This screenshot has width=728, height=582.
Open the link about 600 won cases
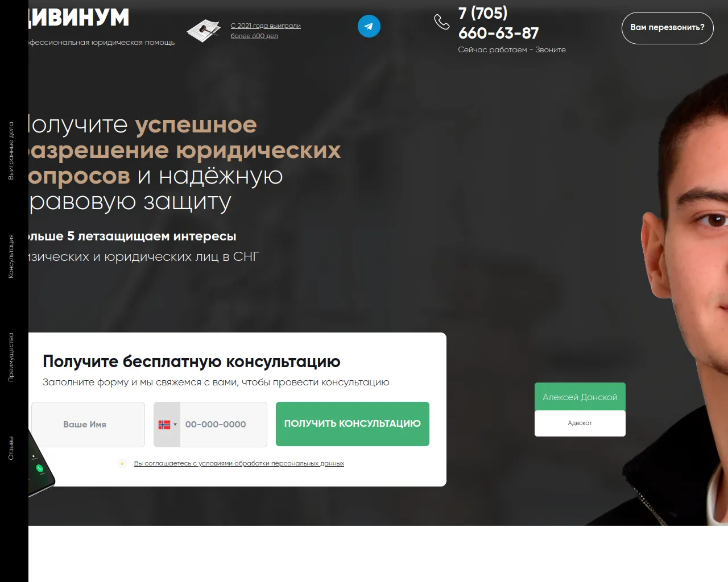point(266,31)
